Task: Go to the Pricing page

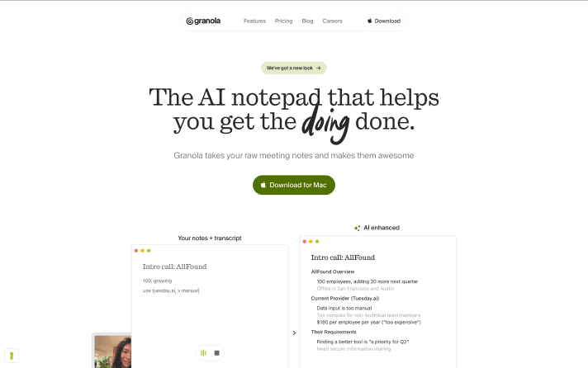Action: click(x=283, y=21)
